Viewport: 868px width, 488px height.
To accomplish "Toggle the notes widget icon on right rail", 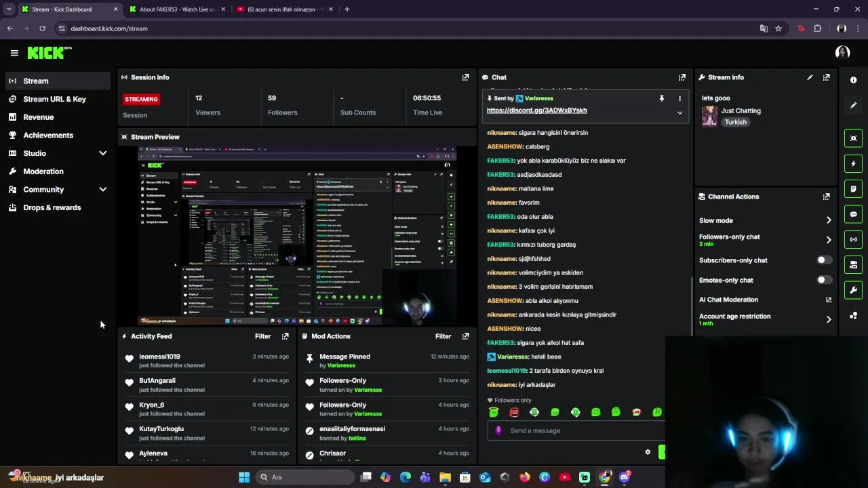I will 853,188.
